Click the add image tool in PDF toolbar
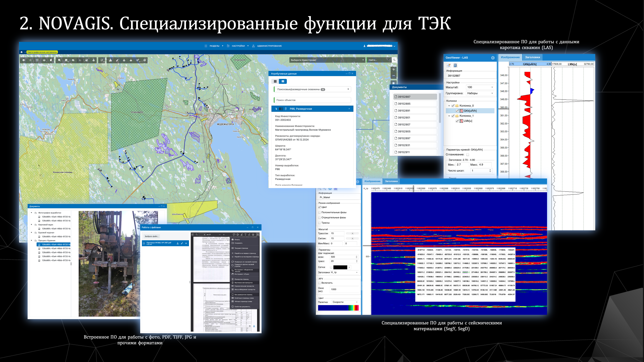Viewport: 644px width, 362px height. [253, 235]
